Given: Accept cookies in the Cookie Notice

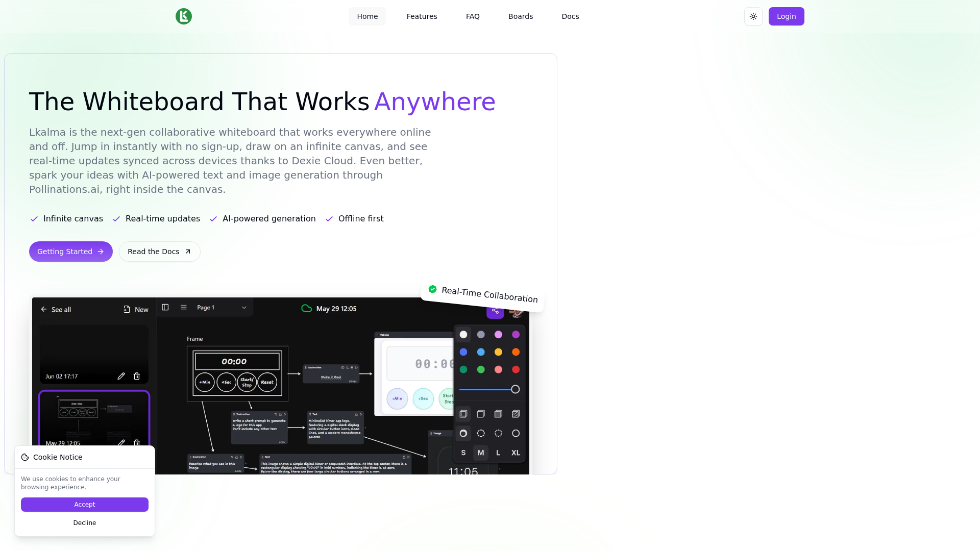Looking at the screenshot, I should [85, 505].
